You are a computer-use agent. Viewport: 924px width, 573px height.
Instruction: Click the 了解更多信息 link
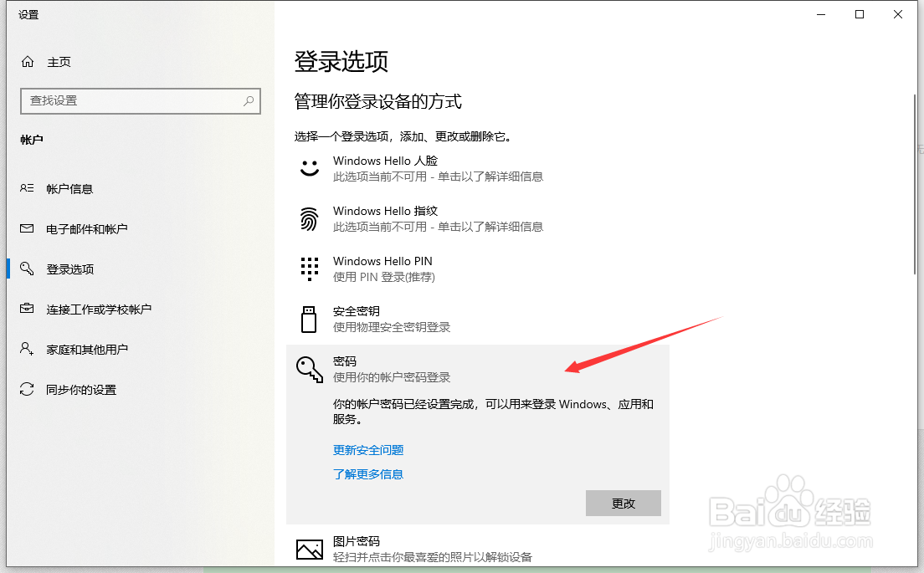(x=367, y=474)
